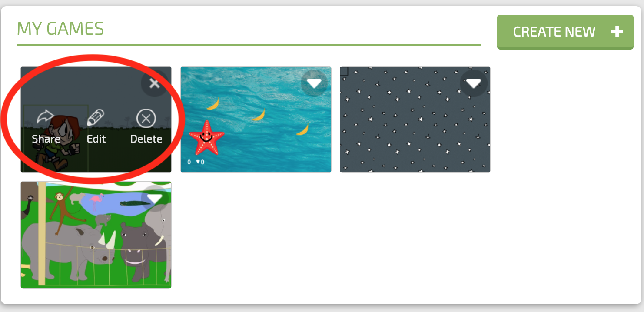Select the Share text option

pos(46,139)
